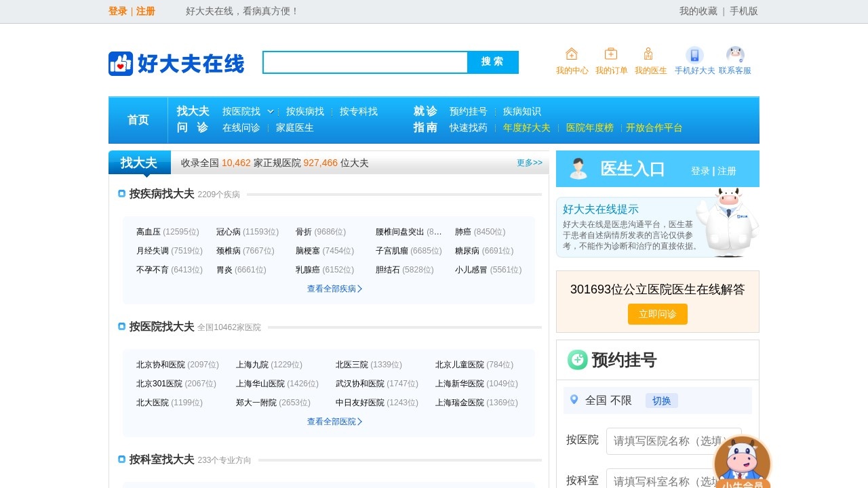Image resolution: width=868 pixels, height=488 pixels.
Task: Click the 预约挂号 green plus icon
Action: 577,360
